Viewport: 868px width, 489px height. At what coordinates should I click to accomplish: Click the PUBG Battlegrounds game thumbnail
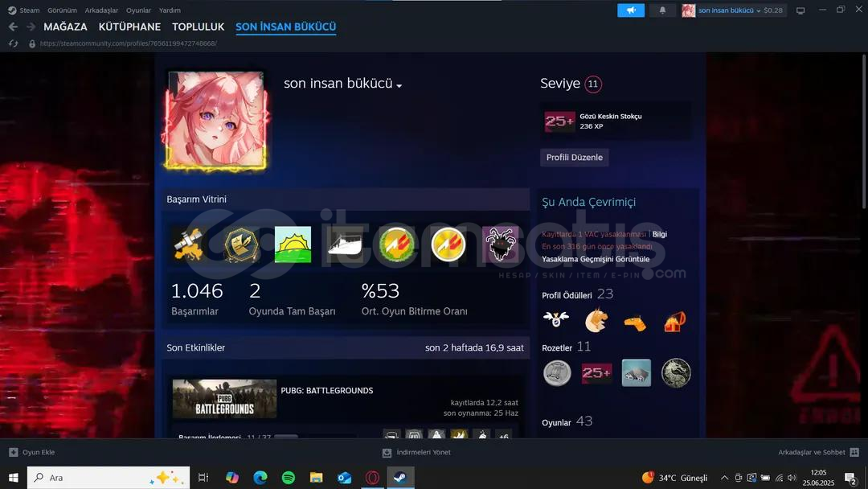pos(224,399)
